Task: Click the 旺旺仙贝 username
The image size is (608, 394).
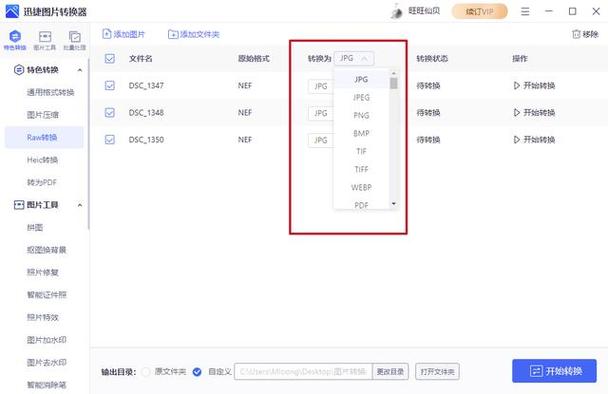Action: pyautogui.click(x=424, y=11)
